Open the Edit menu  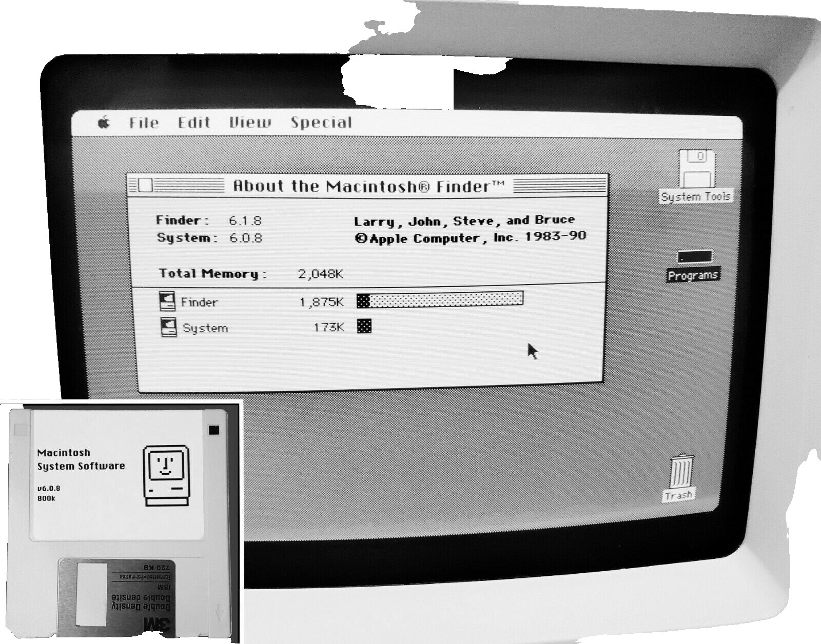click(x=194, y=123)
